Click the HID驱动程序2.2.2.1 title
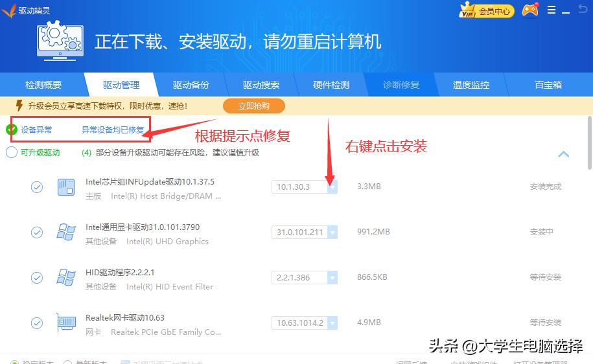This screenshot has height=364, width=593. pyautogui.click(x=120, y=273)
